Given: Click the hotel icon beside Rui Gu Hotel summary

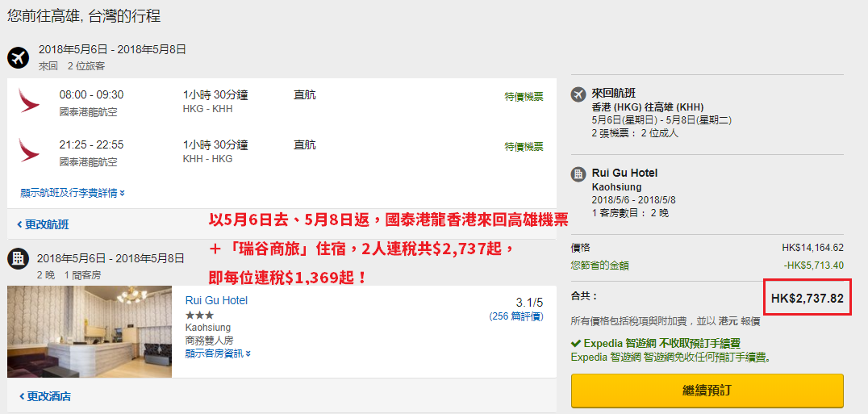Looking at the screenshot, I should tap(578, 174).
